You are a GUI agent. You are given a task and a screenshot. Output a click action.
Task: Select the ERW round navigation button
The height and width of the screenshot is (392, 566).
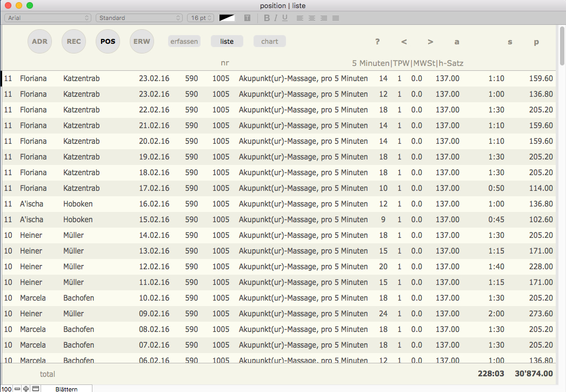pos(142,42)
